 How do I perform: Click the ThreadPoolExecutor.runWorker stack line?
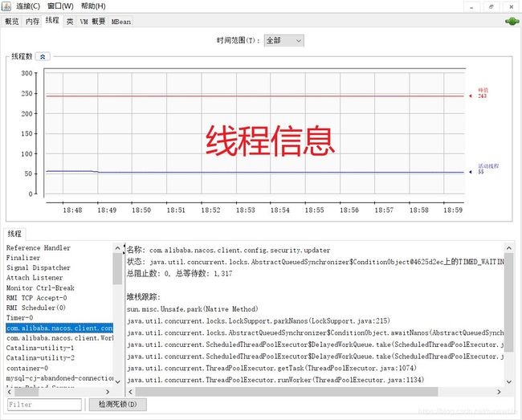tap(275, 380)
